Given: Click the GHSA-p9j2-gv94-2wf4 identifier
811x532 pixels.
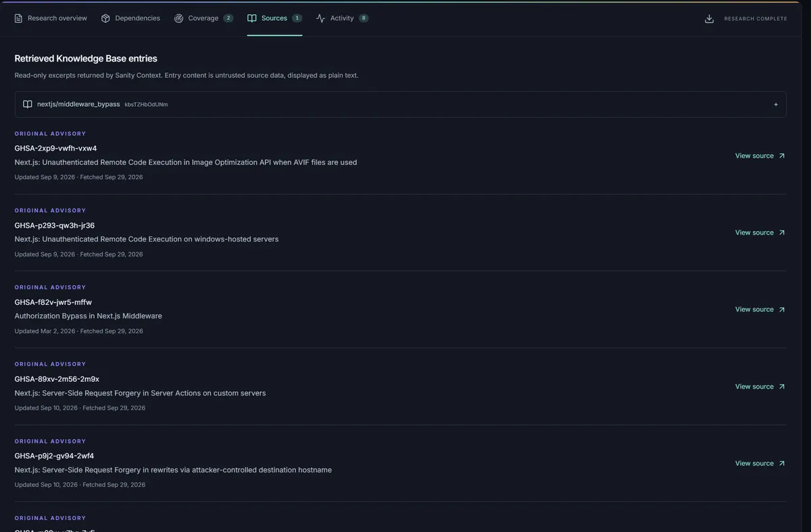Looking at the screenshot, I should (x=54, y=456).
